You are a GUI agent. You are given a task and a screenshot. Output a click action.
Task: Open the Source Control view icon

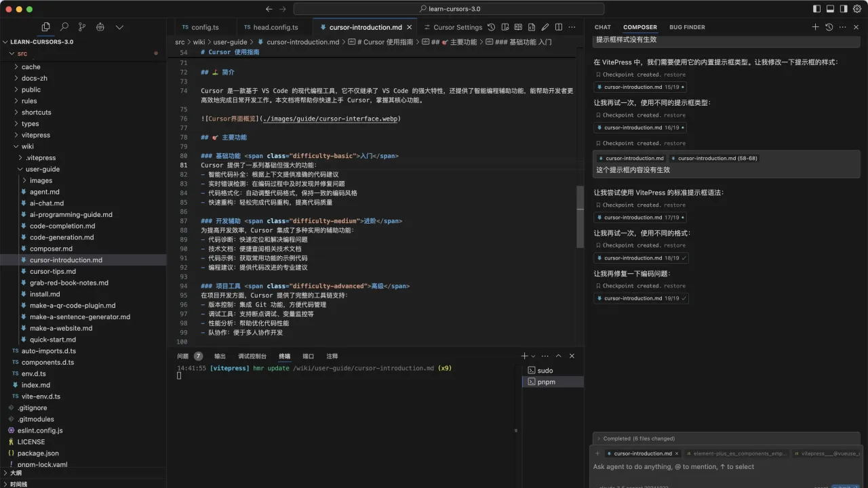(x=82, y=27)
